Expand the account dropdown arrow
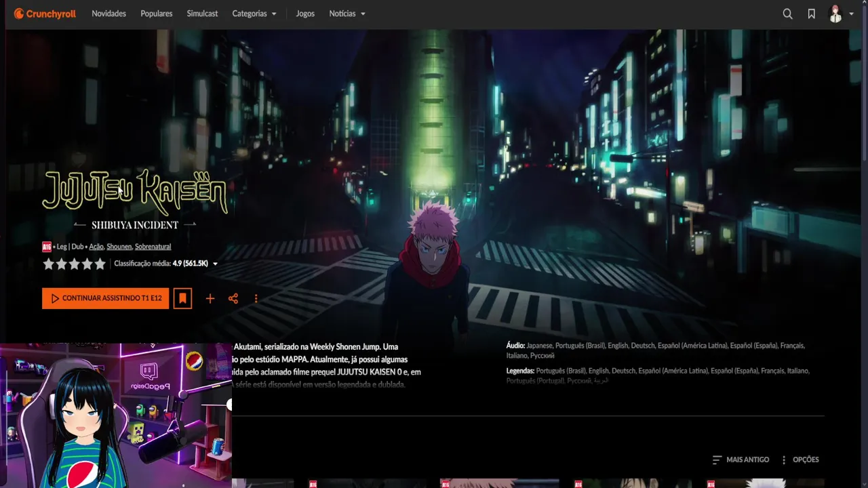This screenshot has height=488, width=868. point(851,14)
